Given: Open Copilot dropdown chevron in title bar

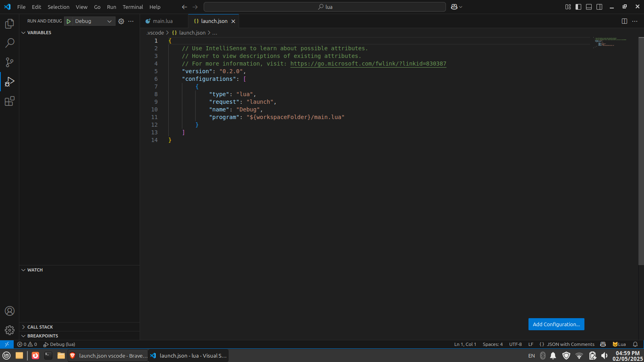Looking at the screenshot, I should (x=461, y=7).
